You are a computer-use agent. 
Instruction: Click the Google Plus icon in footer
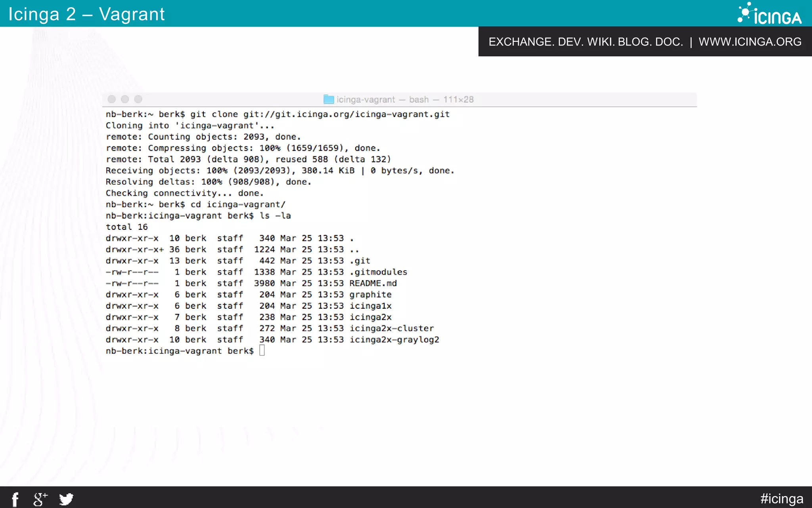pyautogui.click(x=40, y=499)
